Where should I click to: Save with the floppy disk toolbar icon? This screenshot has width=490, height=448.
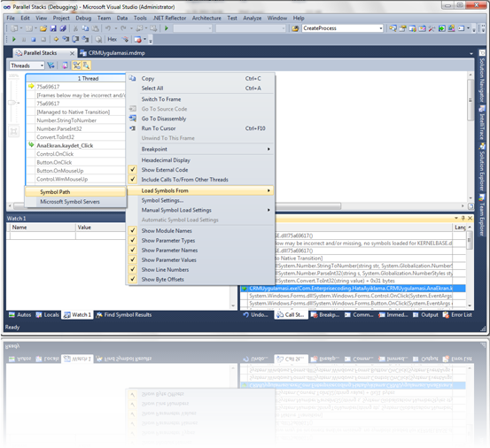[x=53, y=28]
